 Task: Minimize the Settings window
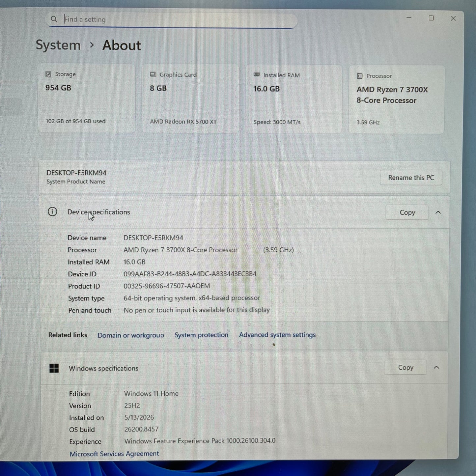coord(409,18)
